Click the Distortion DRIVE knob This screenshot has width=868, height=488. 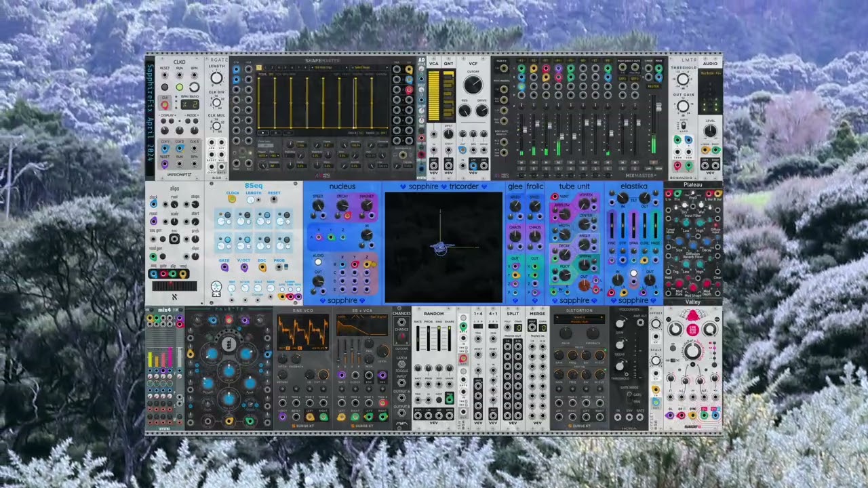click(x=566, y=333)
